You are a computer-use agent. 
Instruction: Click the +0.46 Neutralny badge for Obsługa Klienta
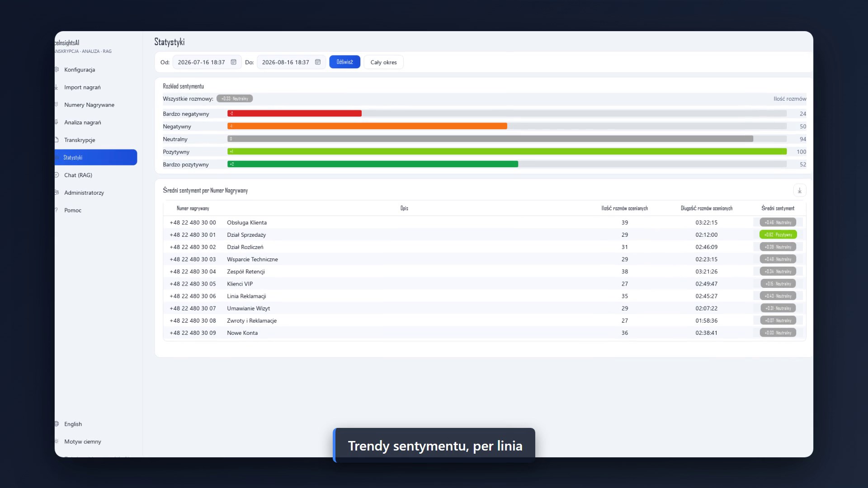[778, 222]
